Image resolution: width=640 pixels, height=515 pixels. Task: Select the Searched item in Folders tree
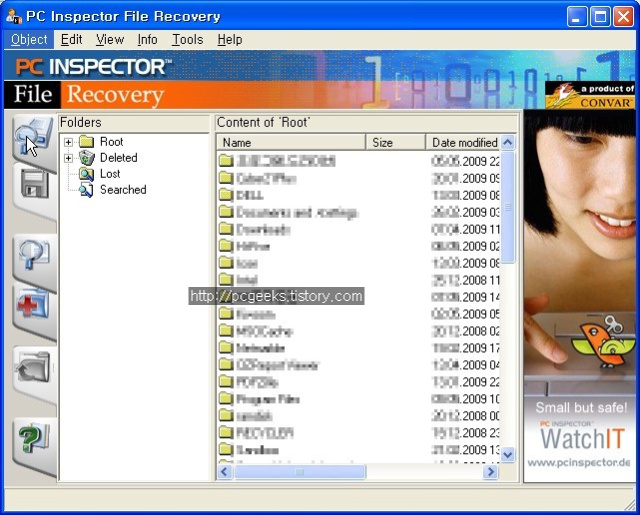[x=123, y=190]
